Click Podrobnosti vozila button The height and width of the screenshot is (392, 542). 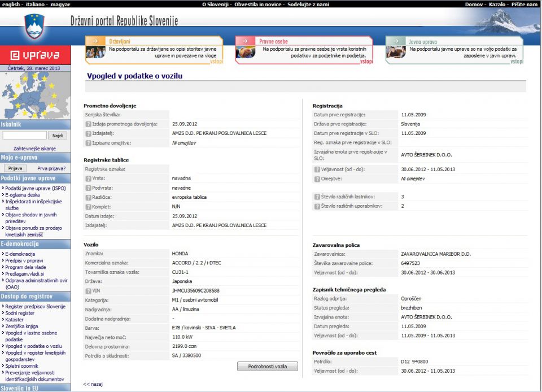click(268, 367)
